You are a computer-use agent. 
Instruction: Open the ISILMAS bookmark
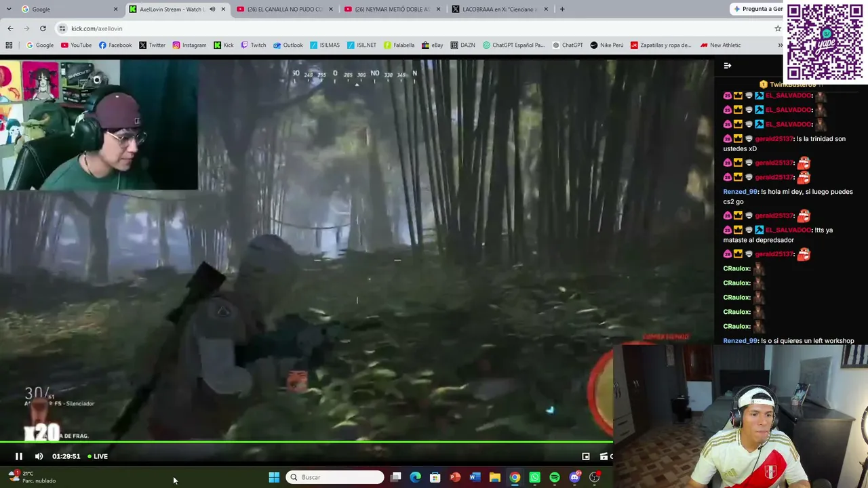325,45
